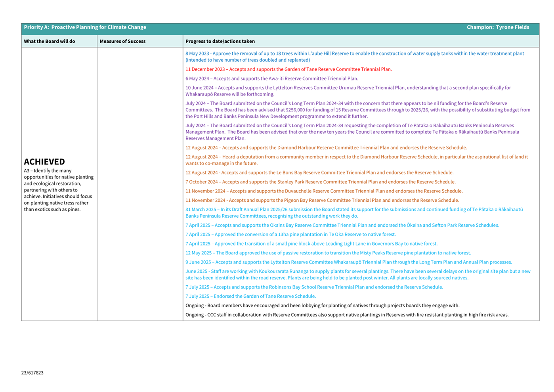Select the 7 April 2025 Te Oka Reserve entry
This screenshot has height=392, width=554.
290,235
